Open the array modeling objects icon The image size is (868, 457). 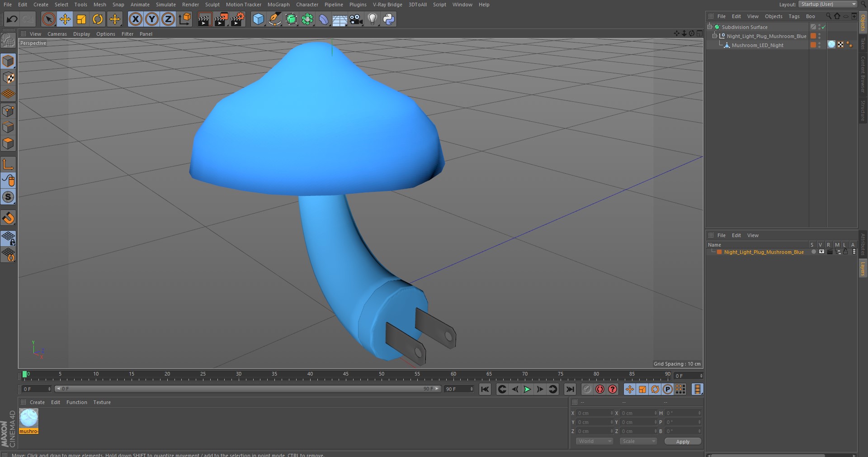click(307, 19)
